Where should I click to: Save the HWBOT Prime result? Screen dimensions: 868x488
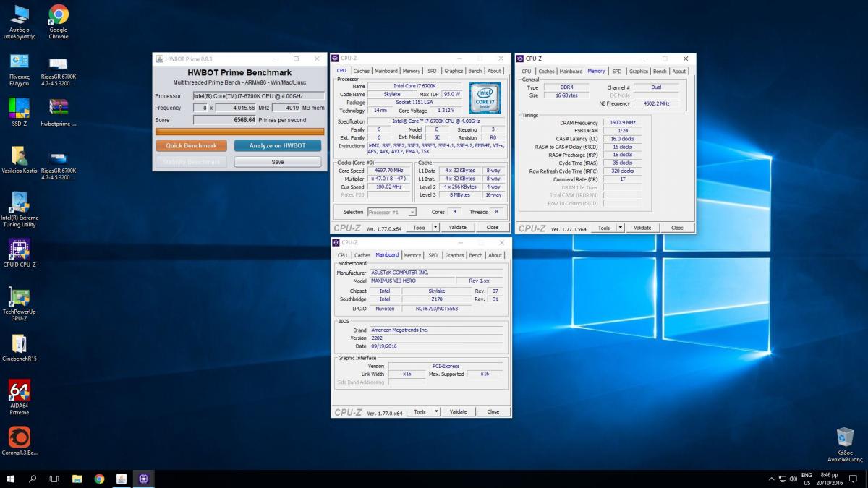tap(278, 162)
